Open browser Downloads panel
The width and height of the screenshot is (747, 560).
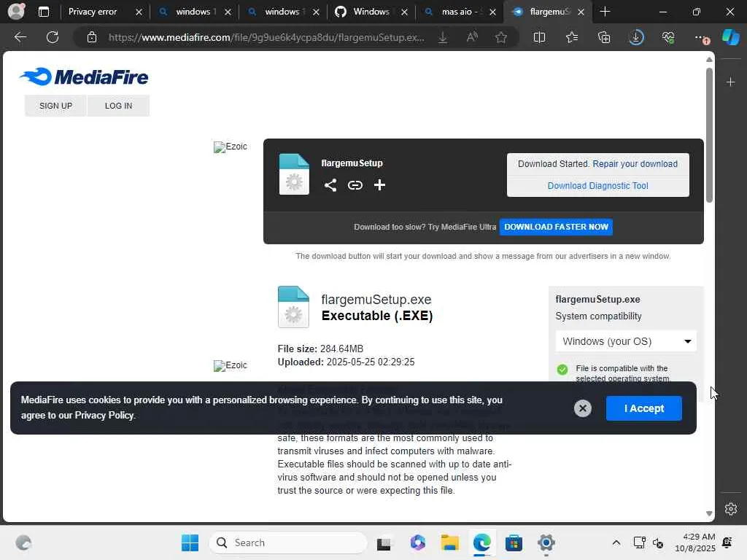point(636,37)
